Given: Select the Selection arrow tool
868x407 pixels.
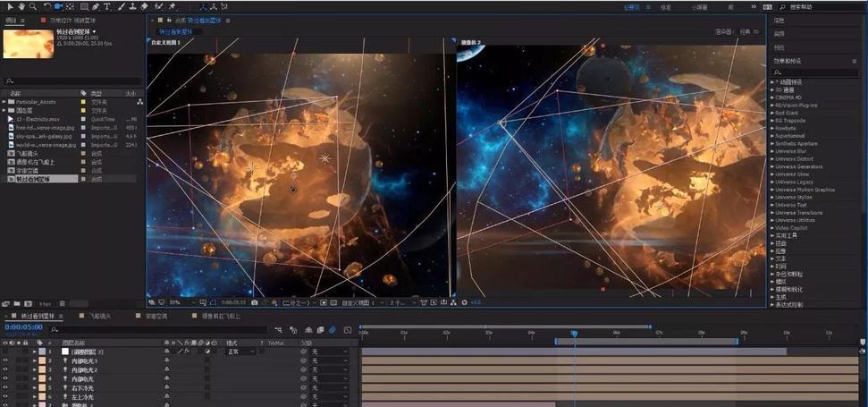Looking at the screenshot, I should click(x=10, y=6).
